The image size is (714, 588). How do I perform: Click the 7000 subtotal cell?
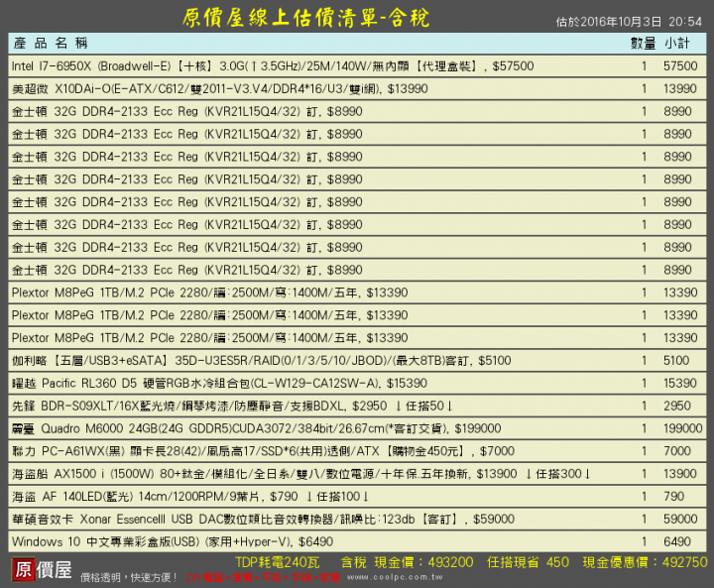(677, 451)
